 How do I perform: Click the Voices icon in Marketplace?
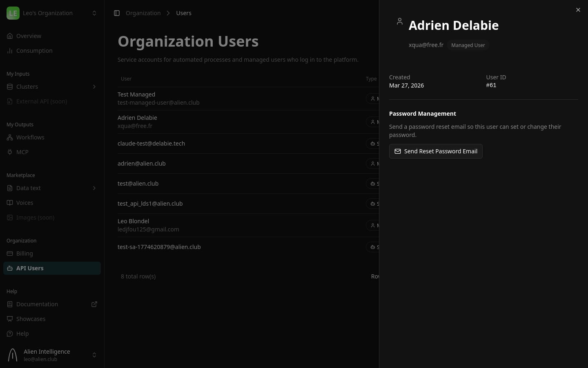10,203
